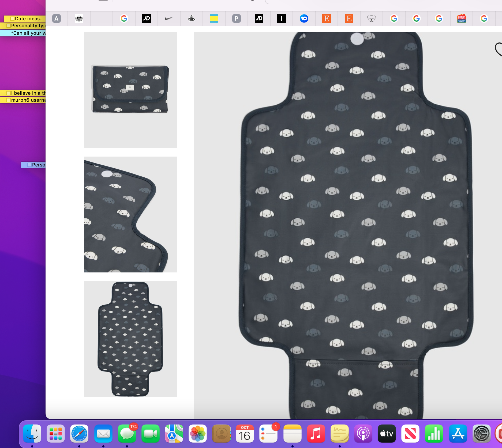Open the Google tab right after Chemist Warehouse
This screenshot has width=502, height=448.
pos(484,18)
